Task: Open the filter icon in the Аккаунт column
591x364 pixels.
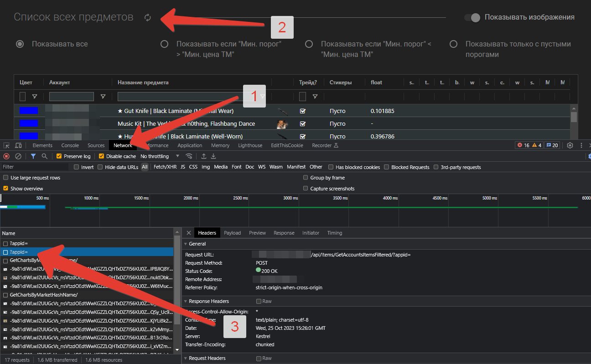Action: 103,97
